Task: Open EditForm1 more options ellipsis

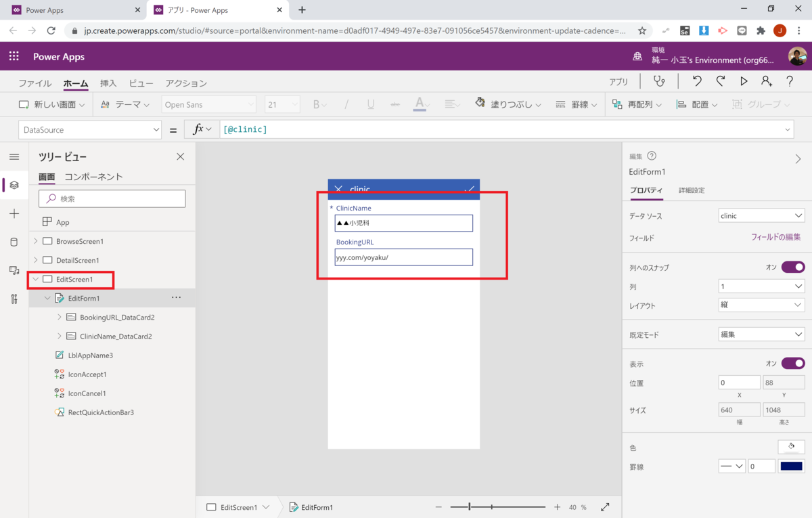Action: 176,297
